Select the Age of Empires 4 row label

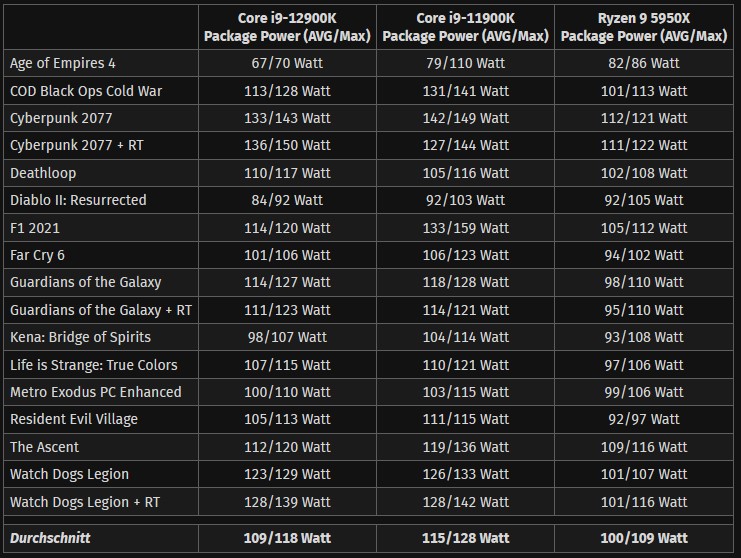coord(63,63)
